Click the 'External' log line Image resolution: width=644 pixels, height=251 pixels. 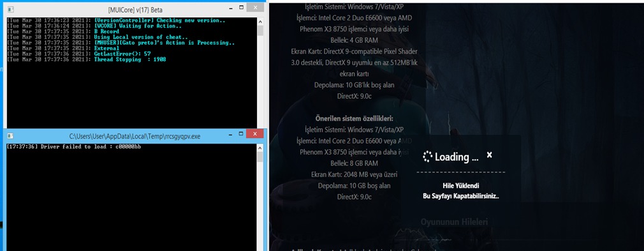[63, 49]
